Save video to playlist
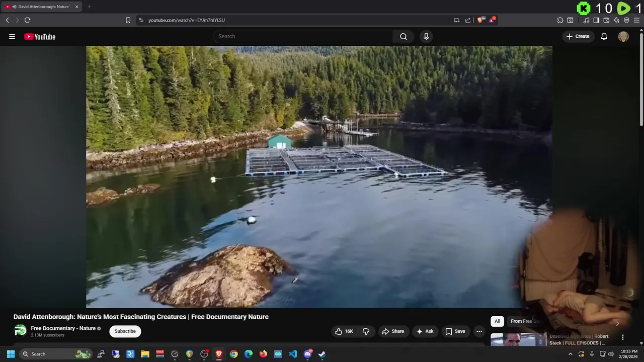The height and width of the screenshot is (362, 644). pos(455,331)
